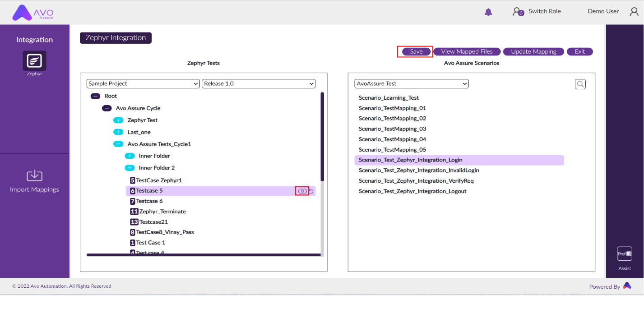This screenshot has height=332, width=644.
Task: Click the Update Mapping button
Action: (x=533, y=51)
